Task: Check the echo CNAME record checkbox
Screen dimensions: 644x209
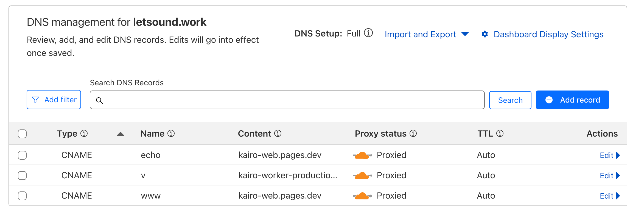Action: 22,155
